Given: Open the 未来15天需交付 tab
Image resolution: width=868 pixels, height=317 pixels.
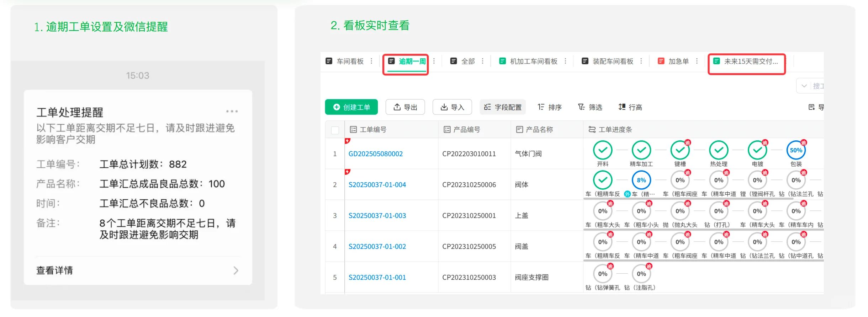Looking at the screenshot, I should tap(746, 61).
